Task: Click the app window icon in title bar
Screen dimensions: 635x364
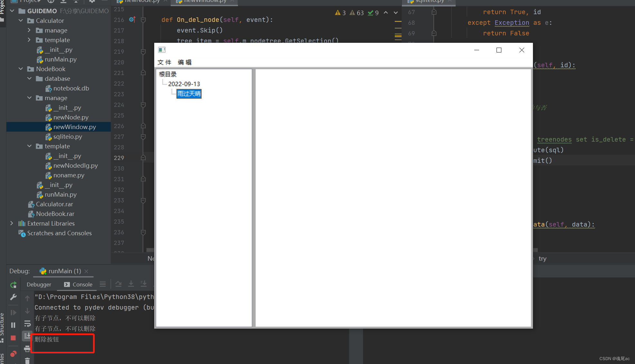Action: click(x=162, y=50)
